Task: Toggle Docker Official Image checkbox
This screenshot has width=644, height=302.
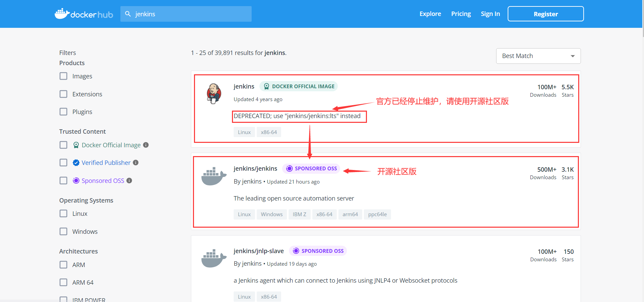Action: pyautogui.click(x=63, y=145)
